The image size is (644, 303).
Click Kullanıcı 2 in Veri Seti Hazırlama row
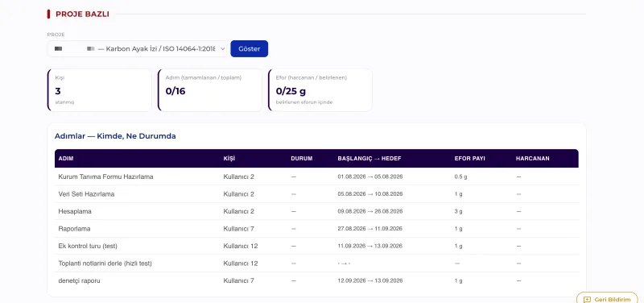coord(238,194)
